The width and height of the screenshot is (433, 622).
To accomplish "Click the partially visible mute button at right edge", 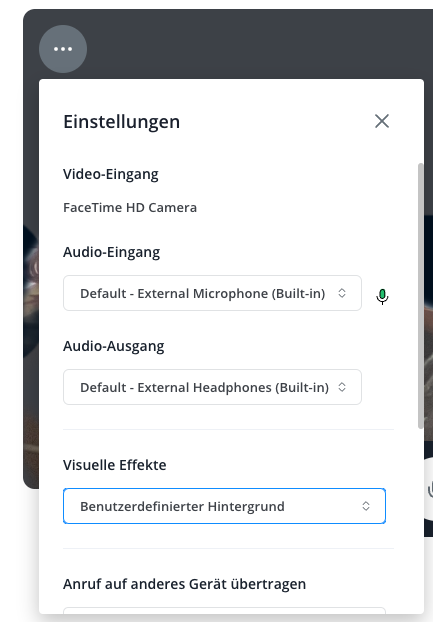I will coord(430,490).
